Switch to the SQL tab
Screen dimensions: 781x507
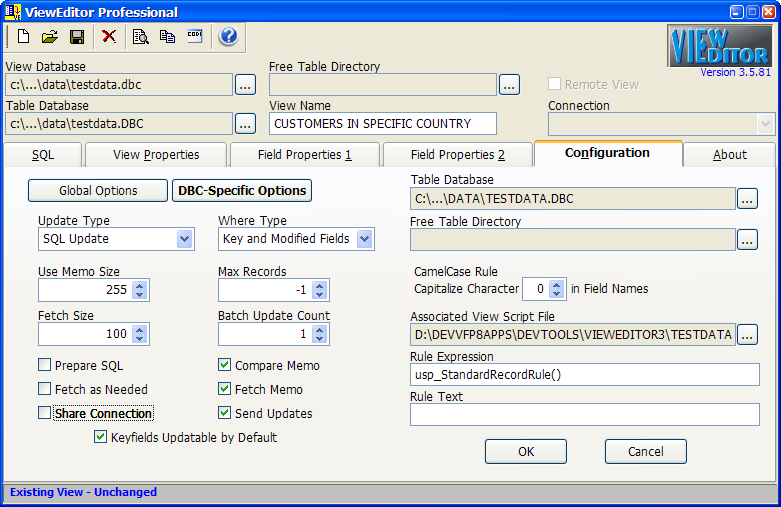[x=43, y=155]
